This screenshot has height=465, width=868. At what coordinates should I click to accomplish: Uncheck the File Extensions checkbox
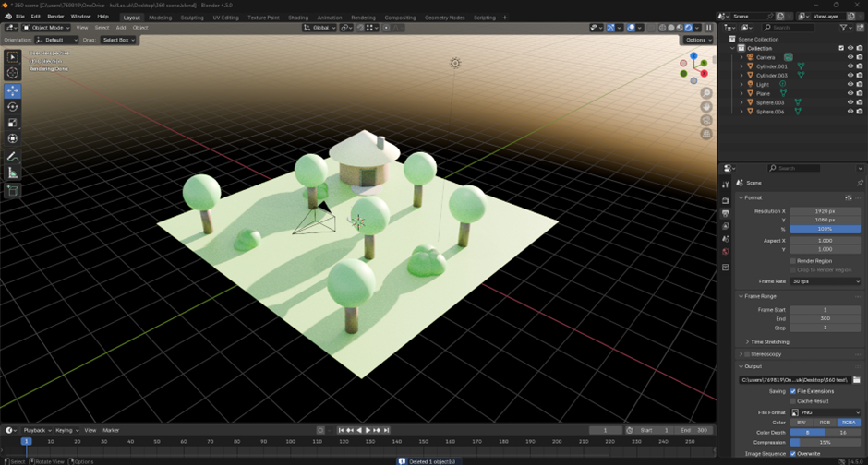792,391
